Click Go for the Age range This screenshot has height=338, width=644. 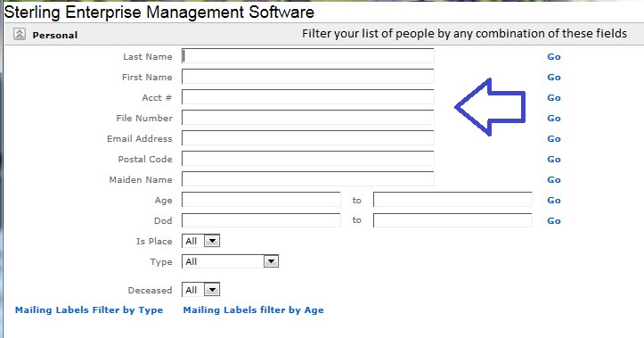(x=554, y=201)
